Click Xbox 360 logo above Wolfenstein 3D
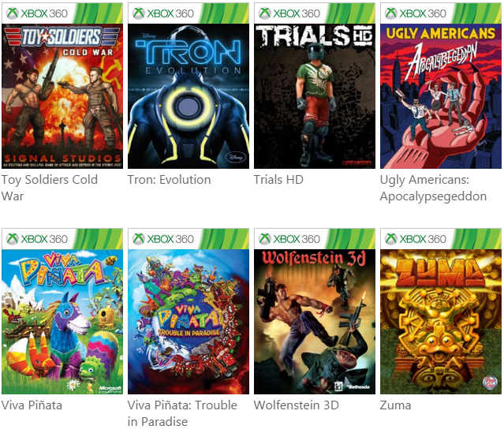The width and height of the screenshot is (504, 433). coord(289,239)
